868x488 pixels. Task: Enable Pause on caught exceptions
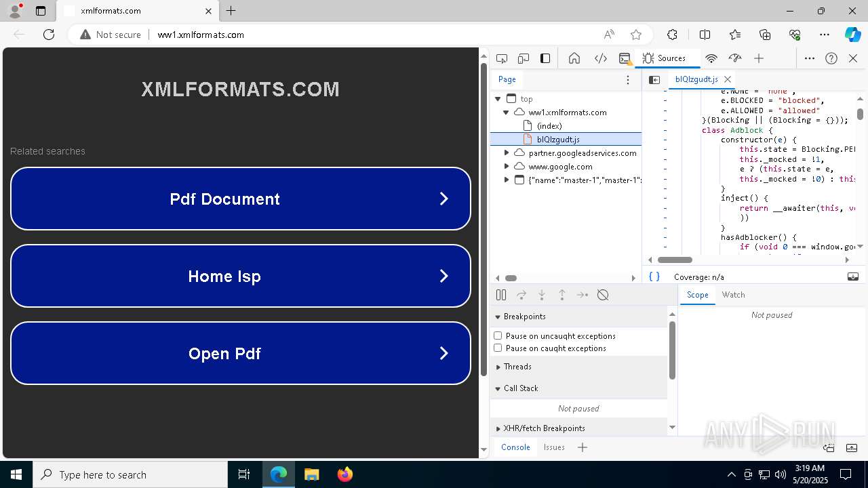498,348
